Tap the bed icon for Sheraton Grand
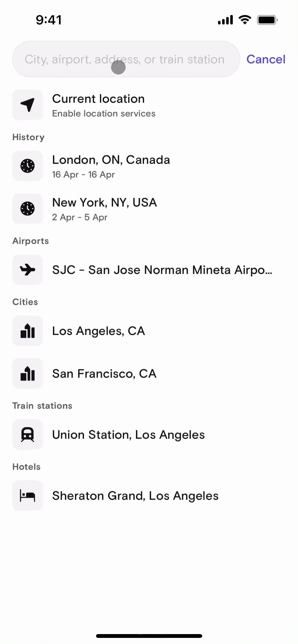Screen dimensions: 298x644 point(28,495)
